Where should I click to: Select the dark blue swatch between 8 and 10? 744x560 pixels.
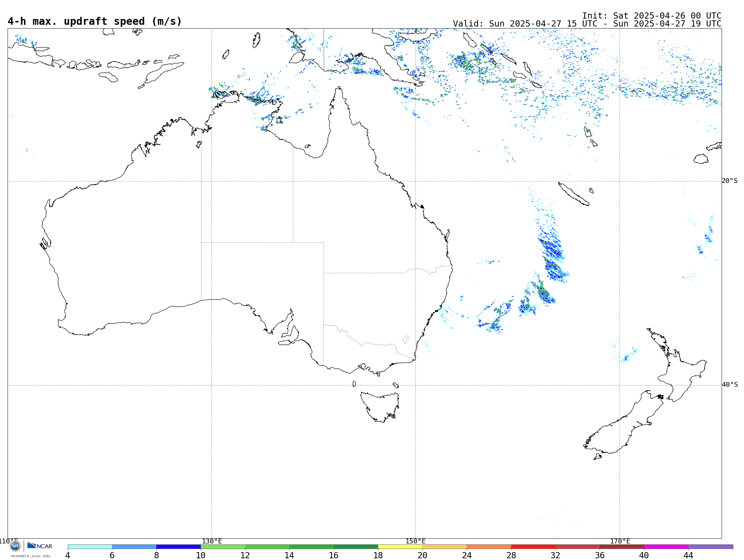tap(178, 547)
